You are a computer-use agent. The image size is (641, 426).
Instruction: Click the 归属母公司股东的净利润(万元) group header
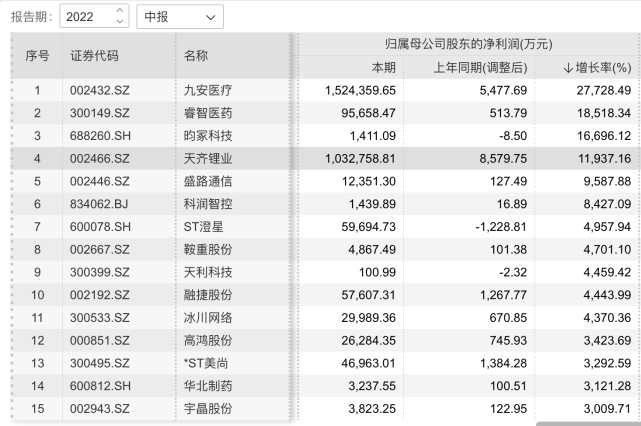[468, 44]
